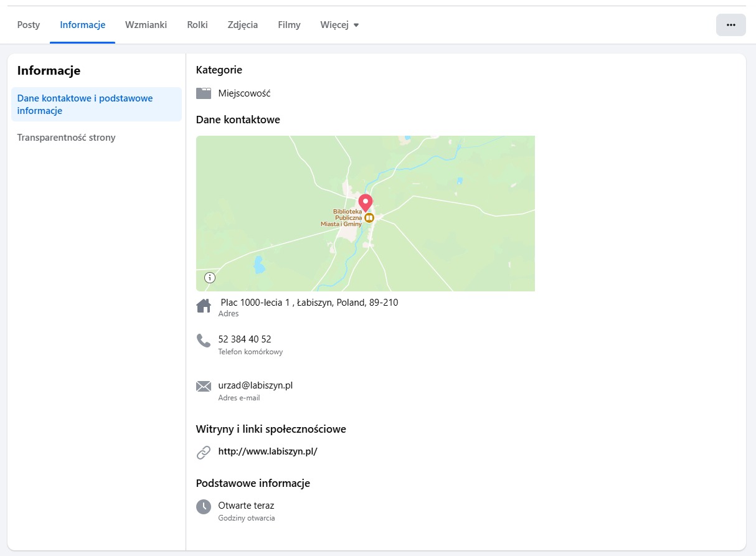Image resolution: width=756 pixels, height=556 pixels.
Task: Click the clock opening hours icon
Action: 204,507
